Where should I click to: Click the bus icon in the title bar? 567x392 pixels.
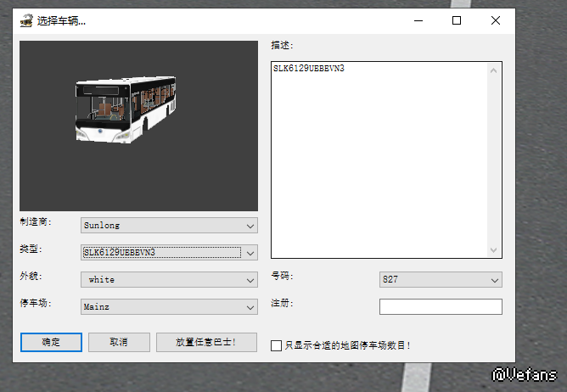[x=26, y=20]
